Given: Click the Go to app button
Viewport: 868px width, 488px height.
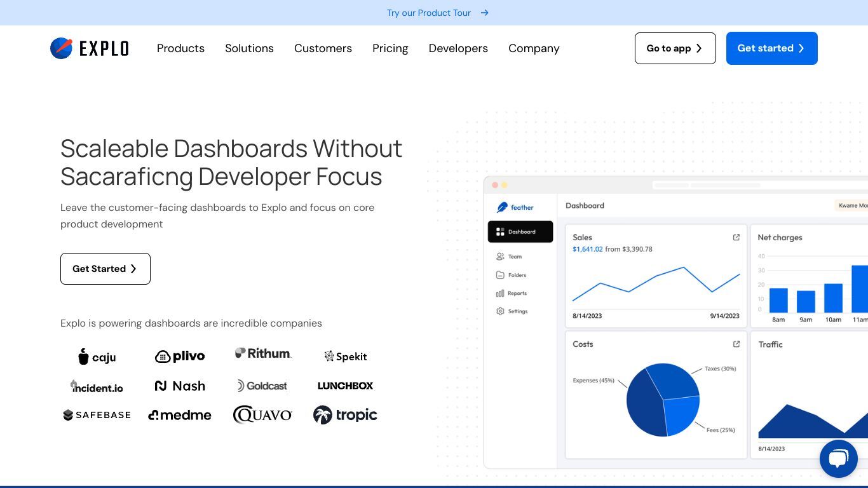Looking at the screenshot, I should click(675, 48).
